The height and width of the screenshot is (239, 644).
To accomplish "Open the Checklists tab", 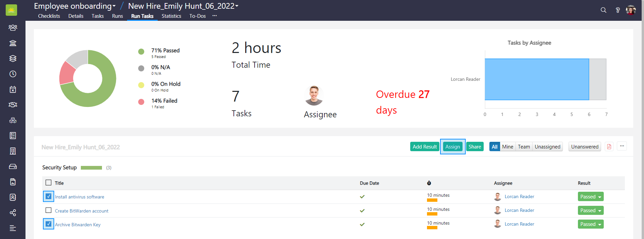I will pyautogui.click(x=49, y=16).
